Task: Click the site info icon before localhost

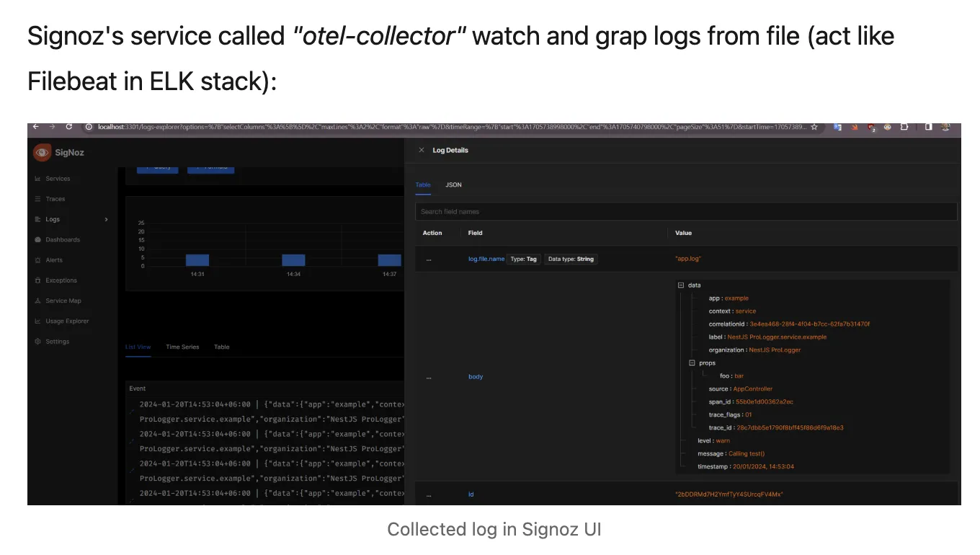Action: (88, 127)
